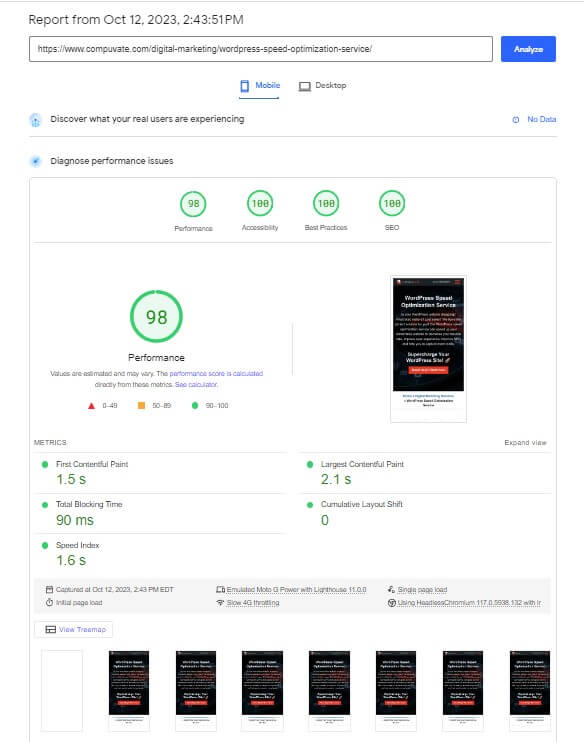
Task: Click the icon beside Single page load
Action: click(391, 590)
